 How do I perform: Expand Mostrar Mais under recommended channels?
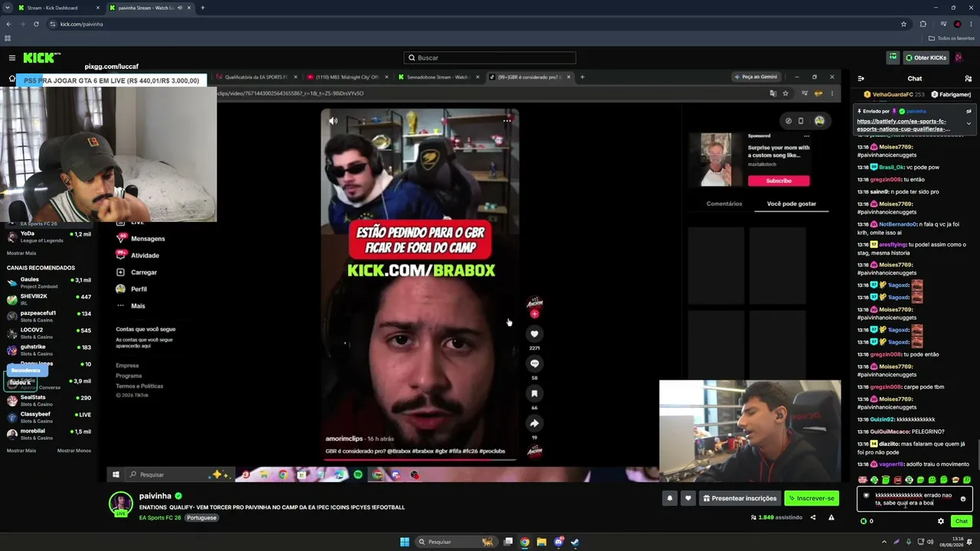[x=21, y=451]
